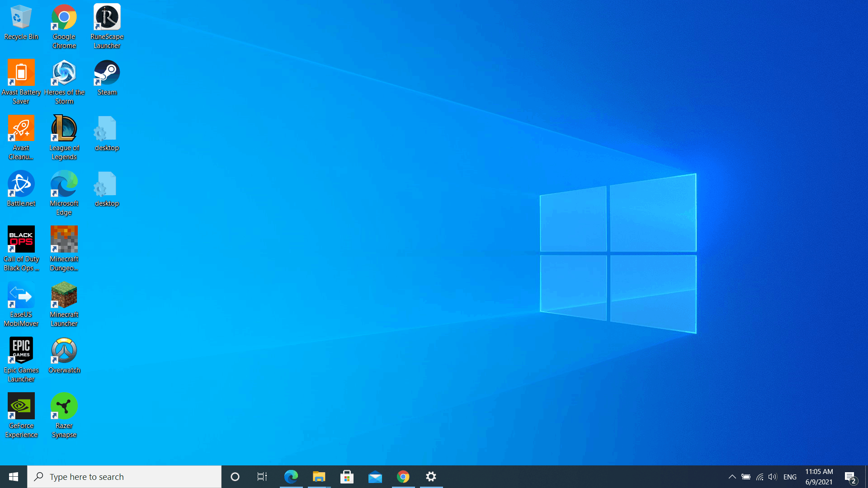
Task: Expand the hidden system tray icons
Action: 732,477
